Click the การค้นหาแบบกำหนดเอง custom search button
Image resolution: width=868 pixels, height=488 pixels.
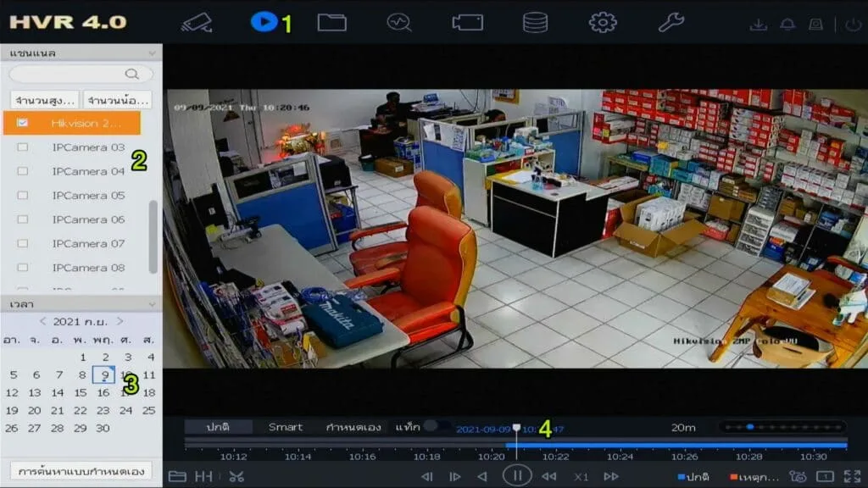coord(81,470)
